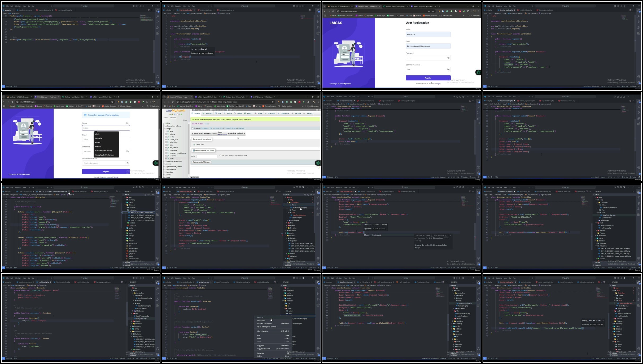Image resolution: width=643 pixels, height=364 pixels.
Task: Click the 'Bookmark this SQL query' pill button at the bottom of phpMyAdmin
Action: [201, 162]
